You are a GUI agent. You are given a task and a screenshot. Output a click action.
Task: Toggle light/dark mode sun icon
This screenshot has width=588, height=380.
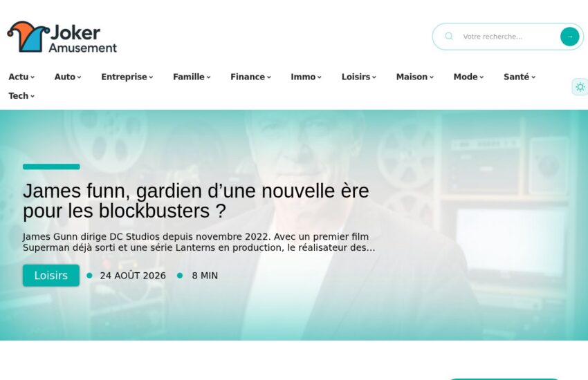pyautogui.click(x=580, y=87)
